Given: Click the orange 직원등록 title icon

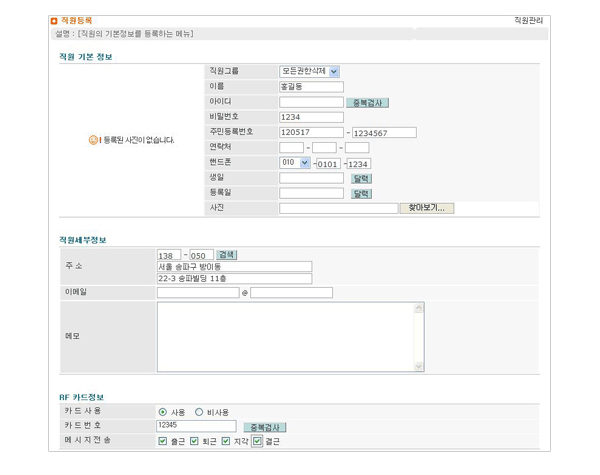Looking at the screenshot, I should pos(54,20).
